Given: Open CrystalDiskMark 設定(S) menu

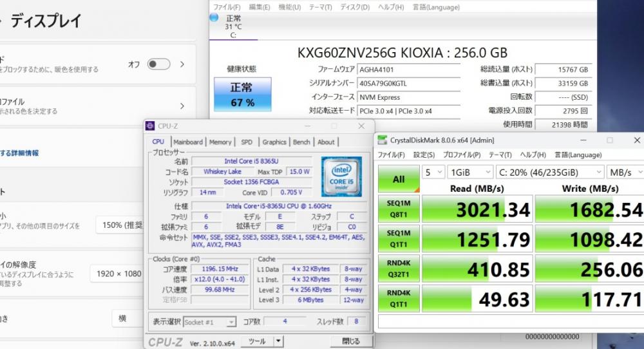Looking at the screenshot, I should [x=424, y=155].
